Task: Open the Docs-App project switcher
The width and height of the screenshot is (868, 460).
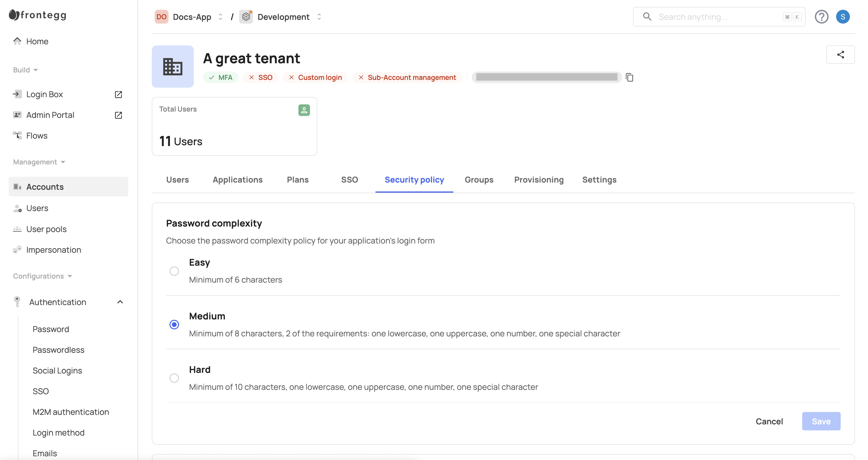Action: pyautogui.click(x=192, y=17)
